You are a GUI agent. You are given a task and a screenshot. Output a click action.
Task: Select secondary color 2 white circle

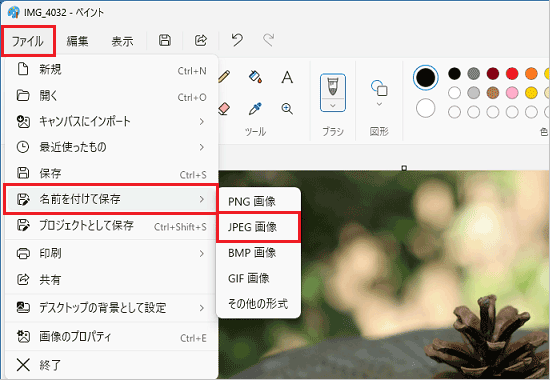[425, 108]
